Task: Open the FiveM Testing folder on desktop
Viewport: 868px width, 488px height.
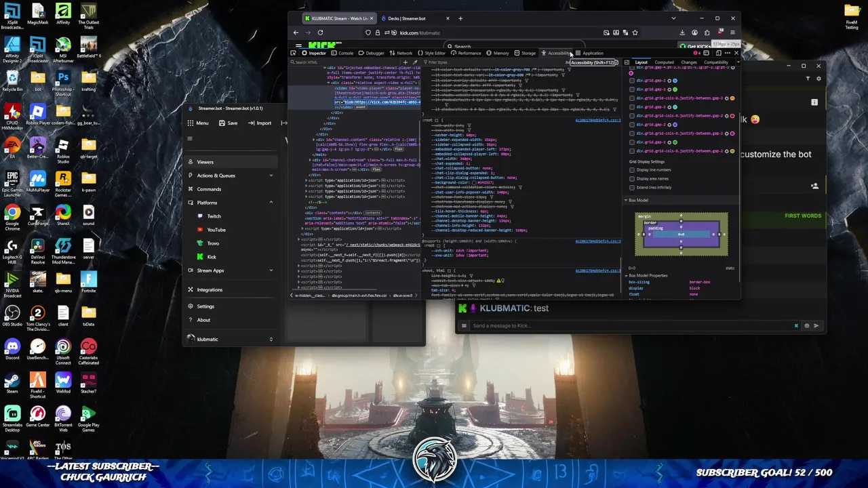Action: point(852,17)
